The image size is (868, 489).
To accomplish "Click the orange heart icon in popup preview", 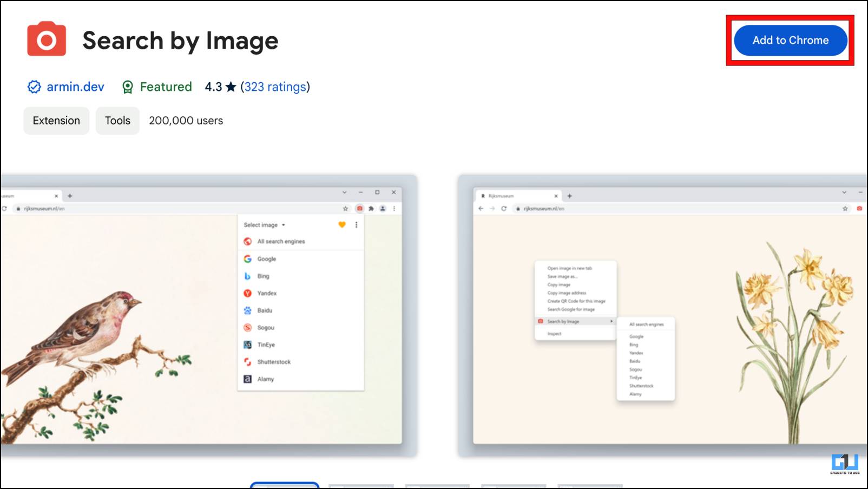I will click(x=342, y=224).
